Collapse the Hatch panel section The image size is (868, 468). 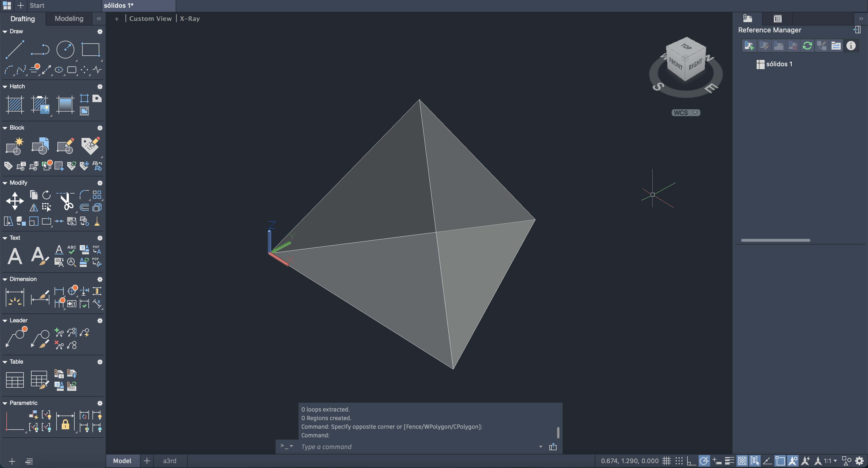coord(5,87)
